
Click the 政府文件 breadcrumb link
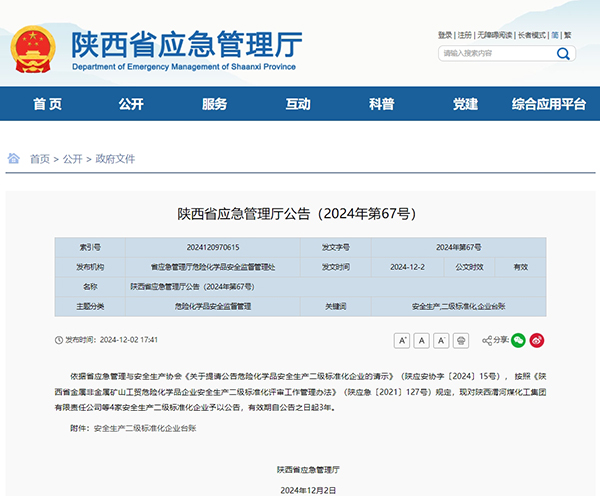tap(115, 159)
